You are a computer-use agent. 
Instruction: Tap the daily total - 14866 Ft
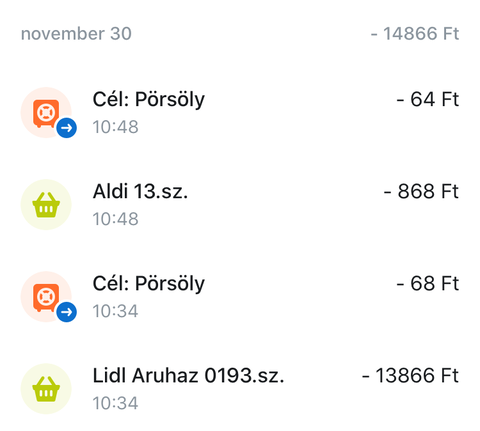(x=415, y=34)
